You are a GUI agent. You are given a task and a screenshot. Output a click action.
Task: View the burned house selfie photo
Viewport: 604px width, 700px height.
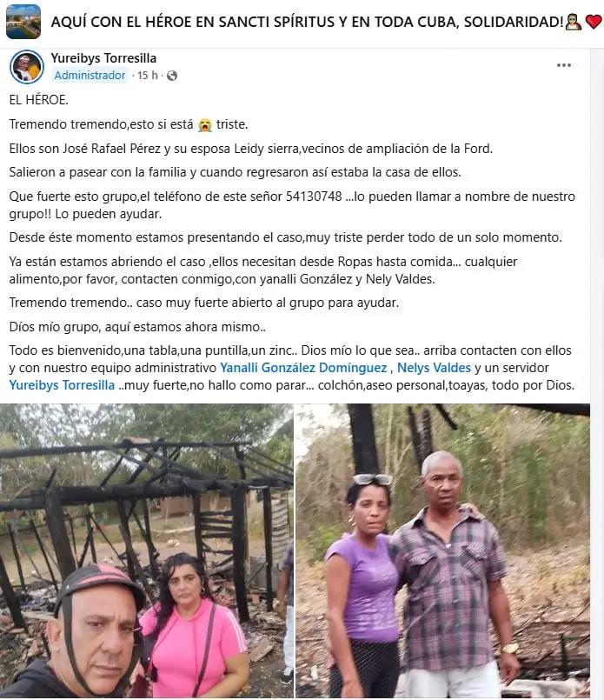click(x=147, y=550)
